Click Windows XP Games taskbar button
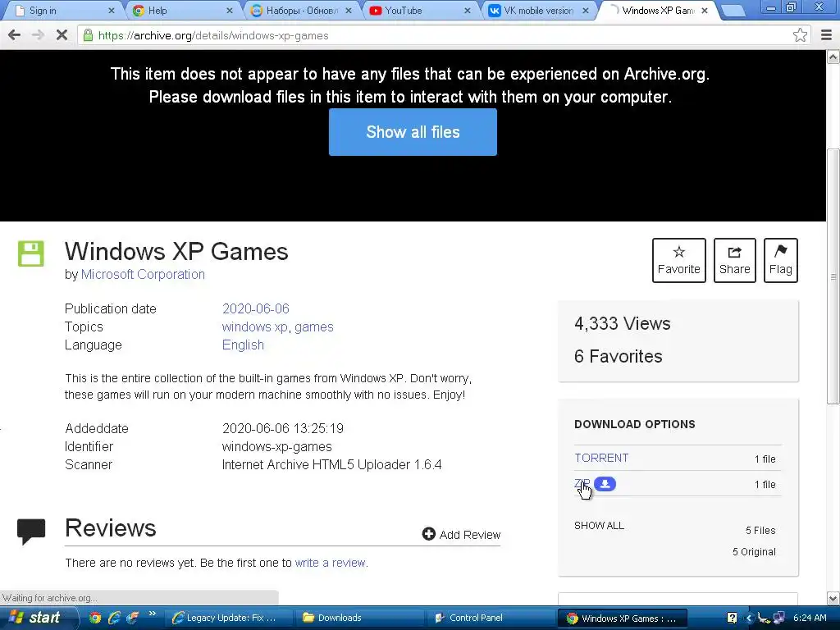This screenshot has height=630, width=840. [623, 618]
